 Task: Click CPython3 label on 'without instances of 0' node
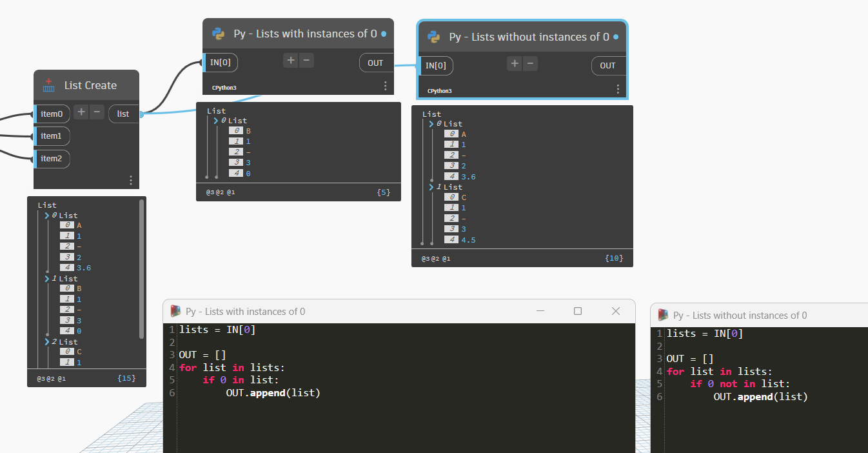pyautogui.click(x=439, y=90)
